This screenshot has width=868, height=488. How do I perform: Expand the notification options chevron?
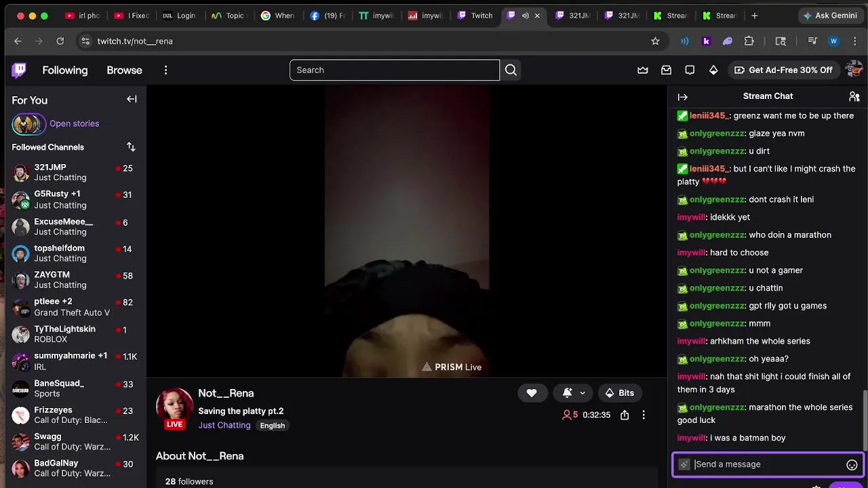583,393
